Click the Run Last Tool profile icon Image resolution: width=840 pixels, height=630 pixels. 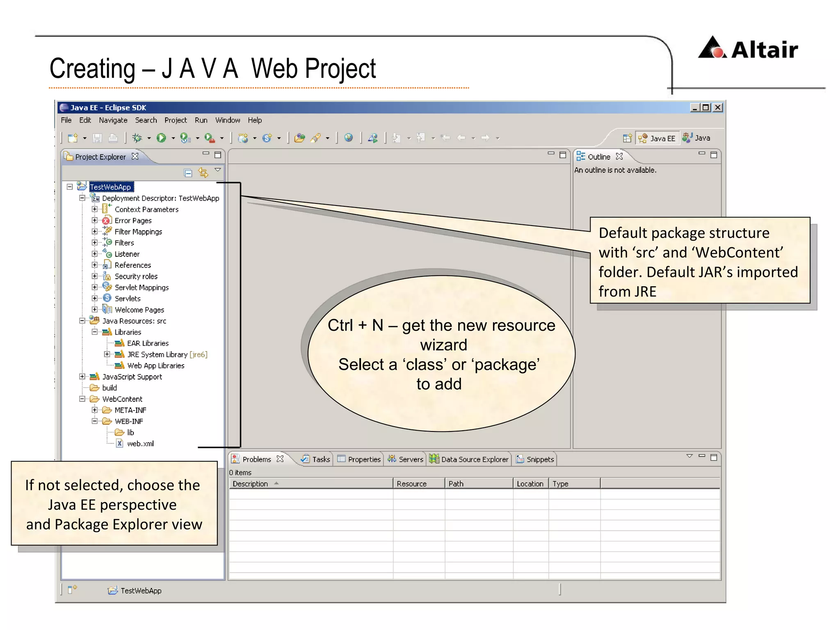point(185,138)
